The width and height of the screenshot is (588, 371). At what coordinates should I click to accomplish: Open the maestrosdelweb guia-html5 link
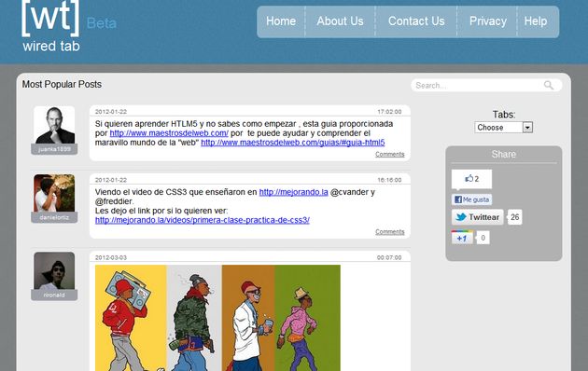293,143
